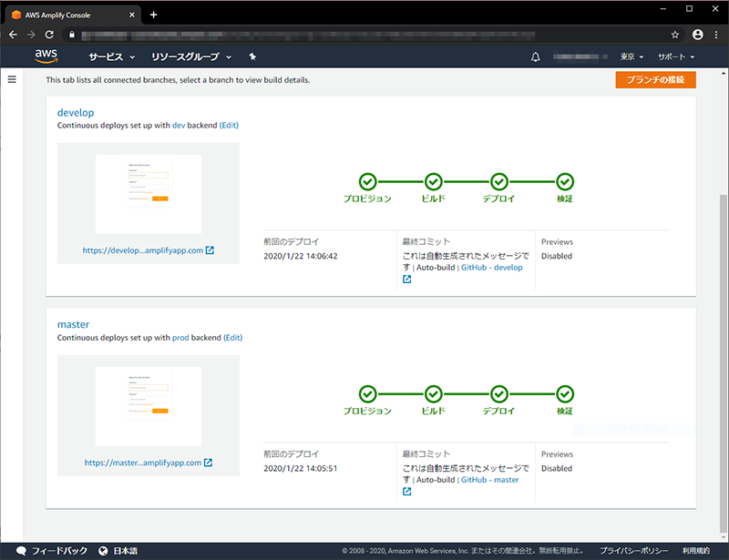Open the 東京 region dropdown
The height and width of the screenshot is (560, 729).
click(x=631, y=56)
